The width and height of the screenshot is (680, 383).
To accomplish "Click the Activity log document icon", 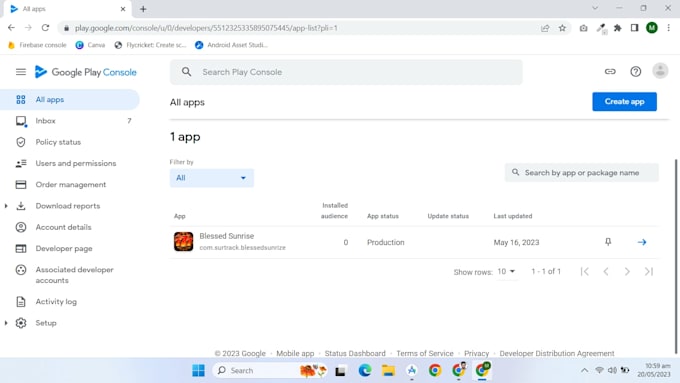I will click(21, 301).
